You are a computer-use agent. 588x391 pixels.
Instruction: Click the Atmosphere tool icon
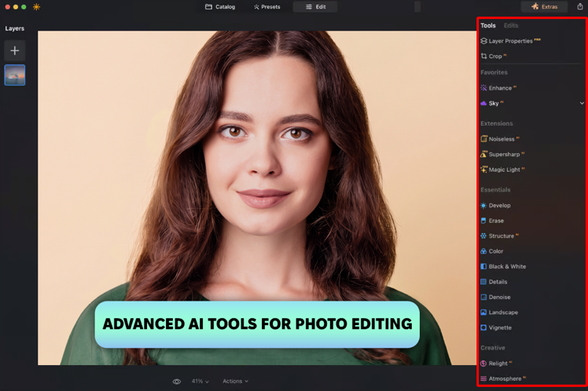(483, 378)
